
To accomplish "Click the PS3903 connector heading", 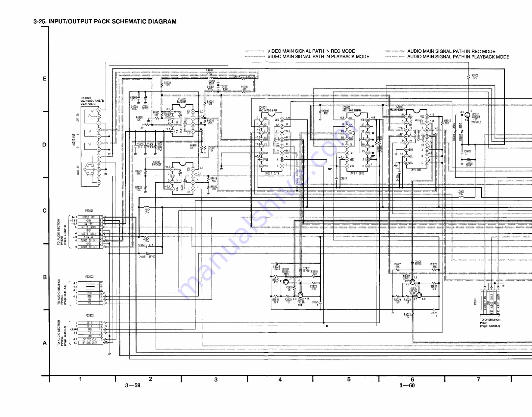I will pos(90,315).
